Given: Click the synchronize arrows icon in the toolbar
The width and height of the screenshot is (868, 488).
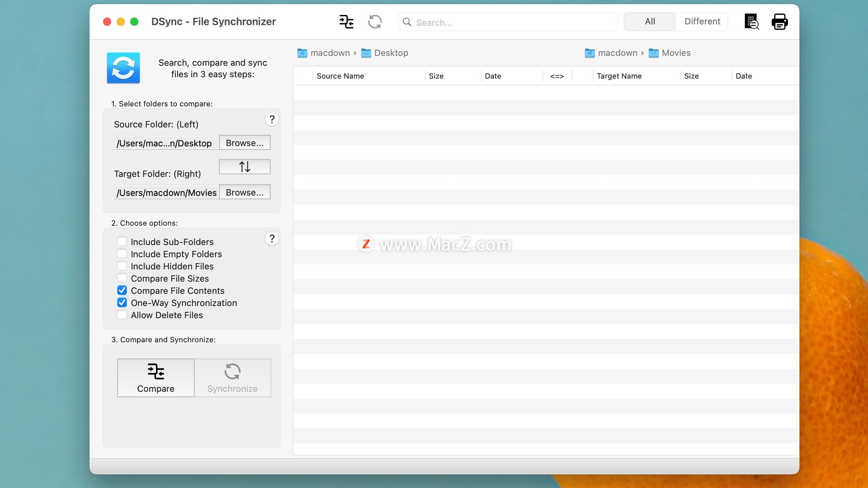Looking at the screenshot, I should click(x=375, y=22).
